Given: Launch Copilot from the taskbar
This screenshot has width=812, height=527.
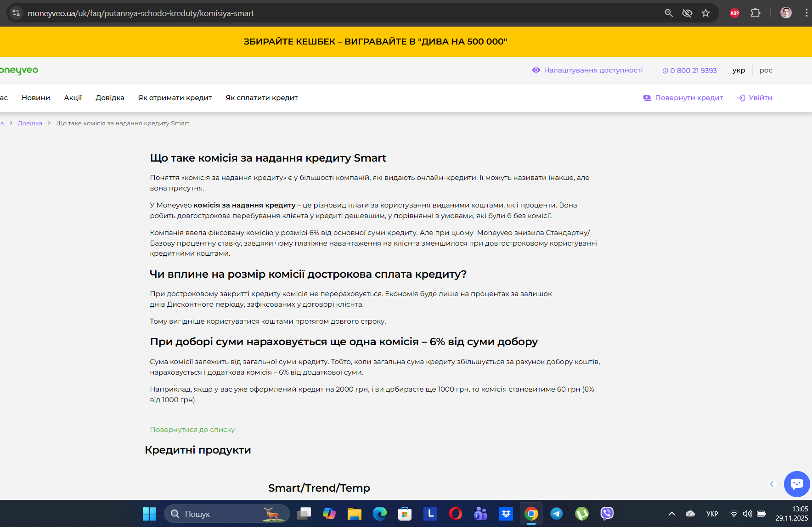Looking at the screenshot, I should point(329,514).
